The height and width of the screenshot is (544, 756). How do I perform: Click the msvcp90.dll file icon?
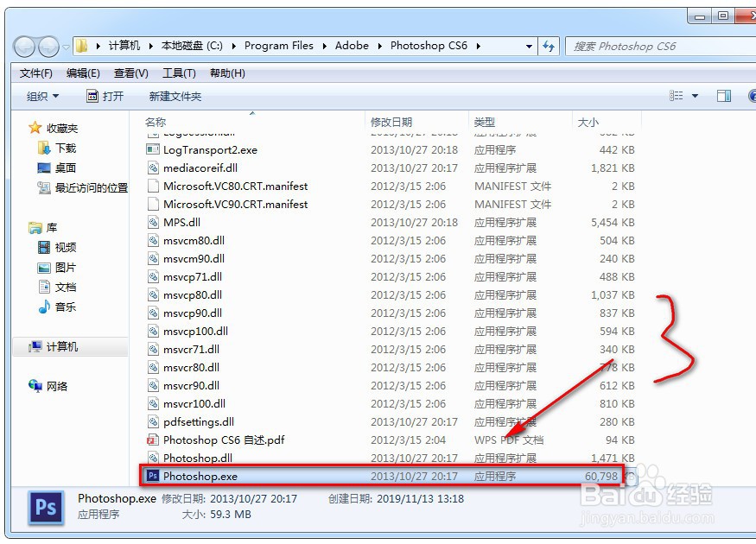click(153, 313)
